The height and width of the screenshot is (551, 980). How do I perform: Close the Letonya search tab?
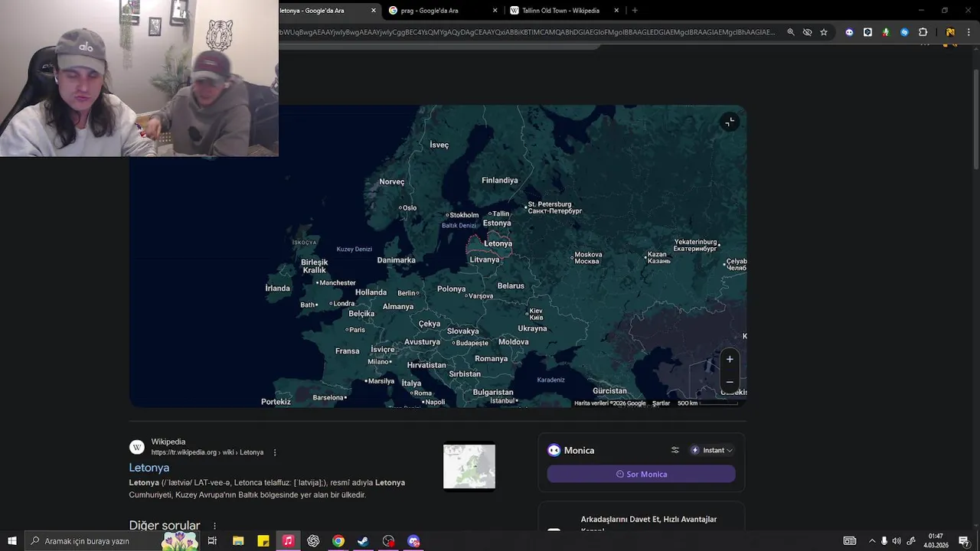pos(374,11)
